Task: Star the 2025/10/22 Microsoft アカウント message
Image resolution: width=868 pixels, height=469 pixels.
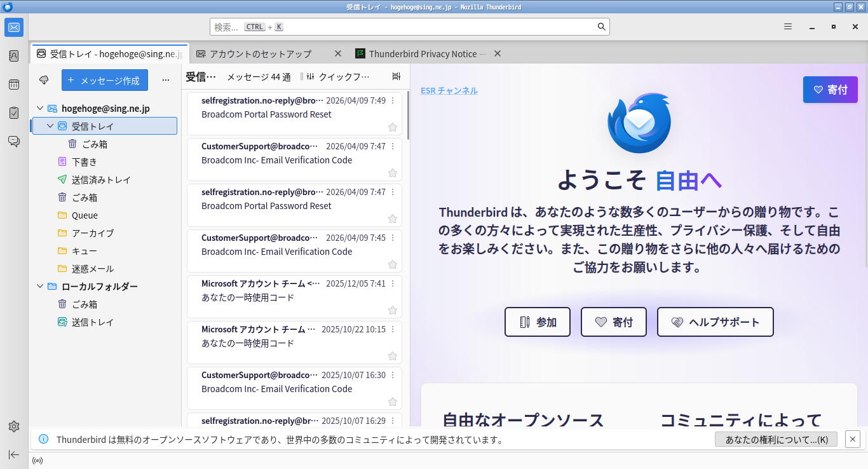Action: click(393, 356)
